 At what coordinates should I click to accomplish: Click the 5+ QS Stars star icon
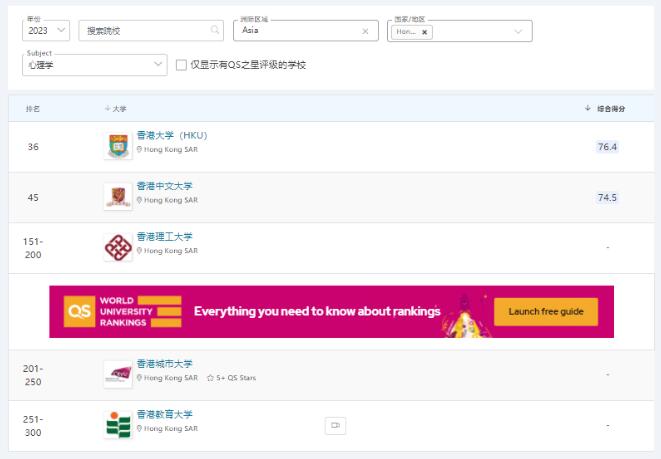210,378
